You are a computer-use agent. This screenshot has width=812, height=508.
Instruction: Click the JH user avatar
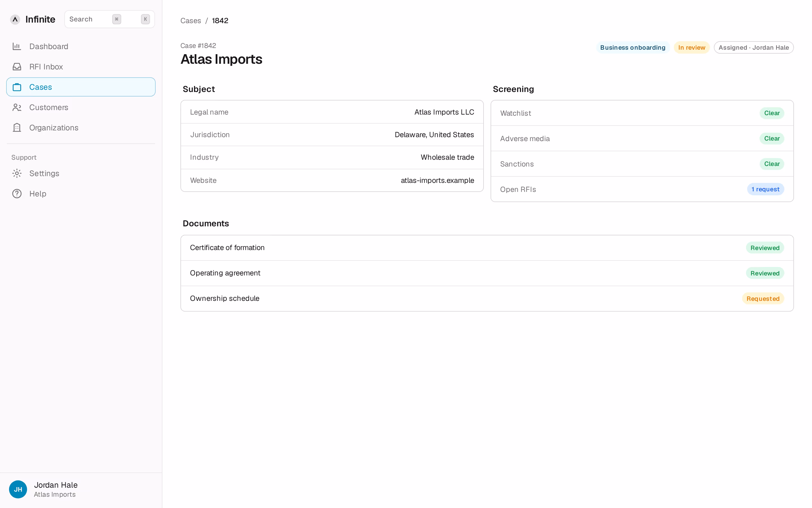click(x=18, y=489)
